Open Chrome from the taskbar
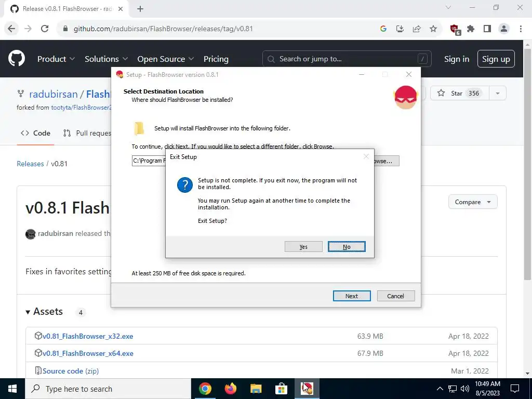This screenshot has height=399, width=532. 205,389
